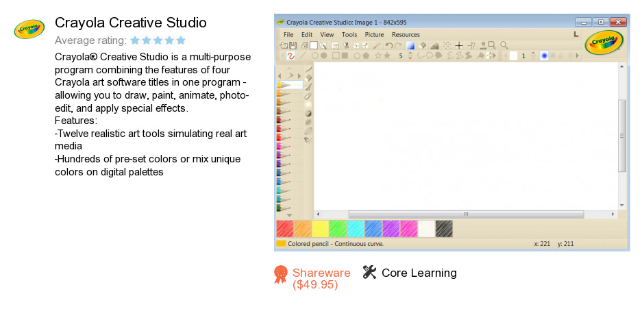Select the outlined star shape
644x309 pixels.
378,55
